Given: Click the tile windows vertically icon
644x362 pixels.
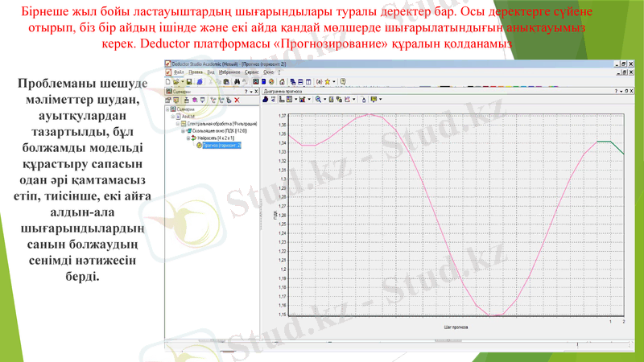Looking at the screenshot, I should click(x=308, y=82).
